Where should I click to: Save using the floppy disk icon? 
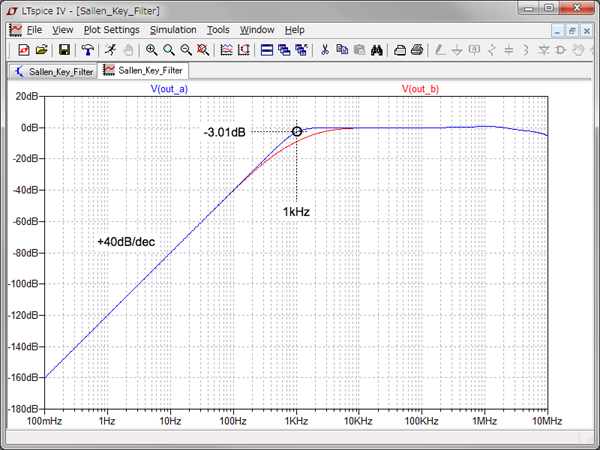click(64, 49)
